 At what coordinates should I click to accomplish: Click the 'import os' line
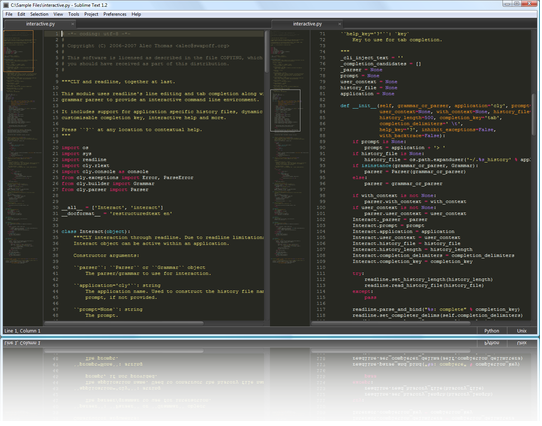[75, 148]
